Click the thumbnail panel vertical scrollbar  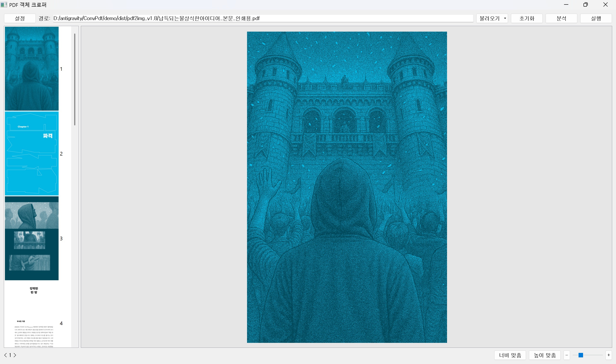pyautogui.click(x=75, y=79)
